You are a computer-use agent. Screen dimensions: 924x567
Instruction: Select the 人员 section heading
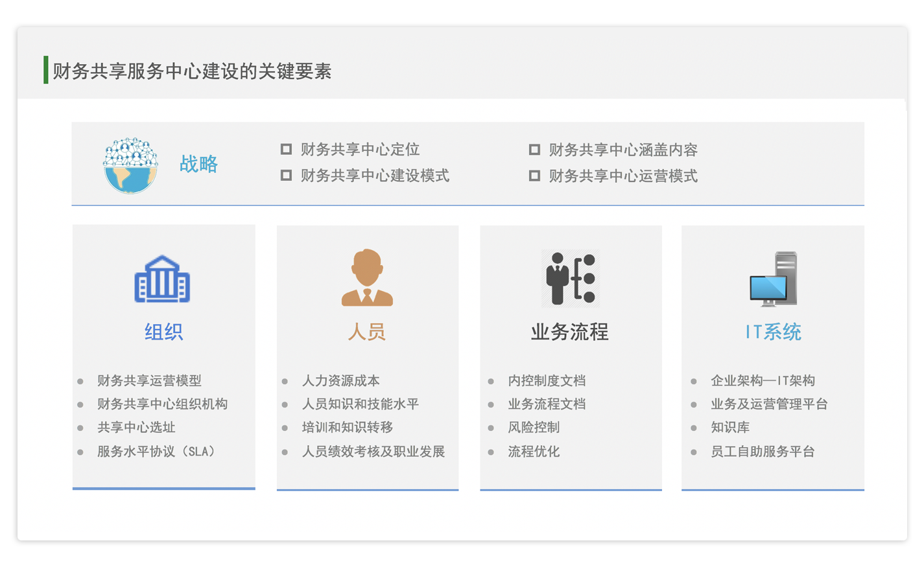tap(367, 332)
